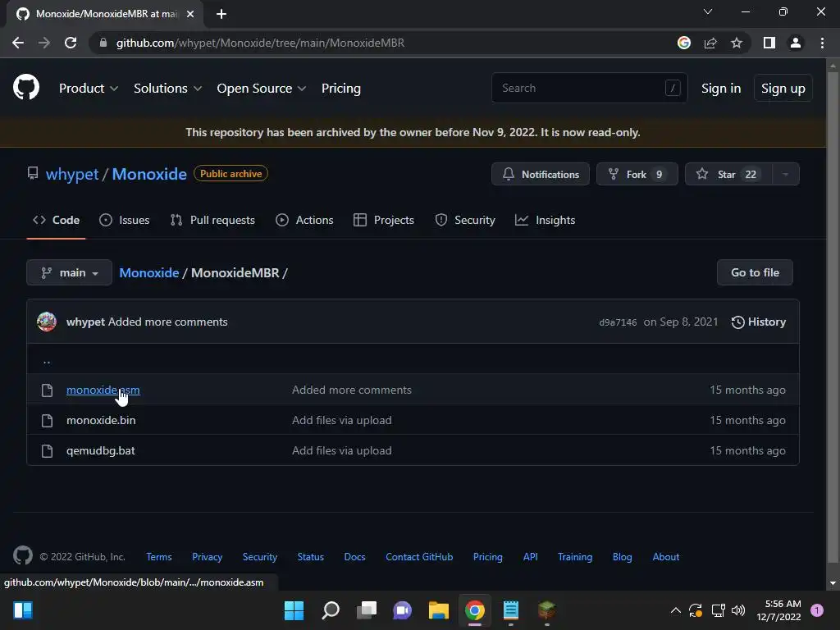Click the GitHub Octocat logo in header
The image size is (840, 630).
tap(26, 87)
